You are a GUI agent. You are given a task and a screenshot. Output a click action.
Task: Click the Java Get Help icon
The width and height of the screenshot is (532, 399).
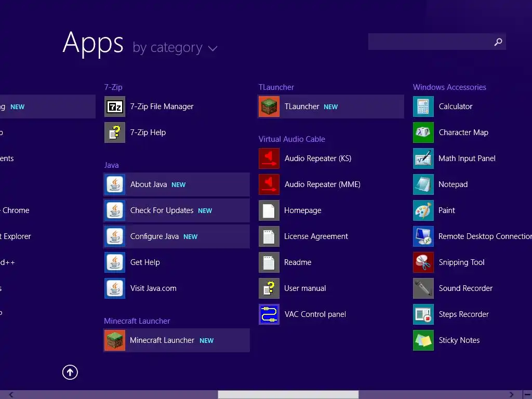pyautogui.click(x=115, y=262)
